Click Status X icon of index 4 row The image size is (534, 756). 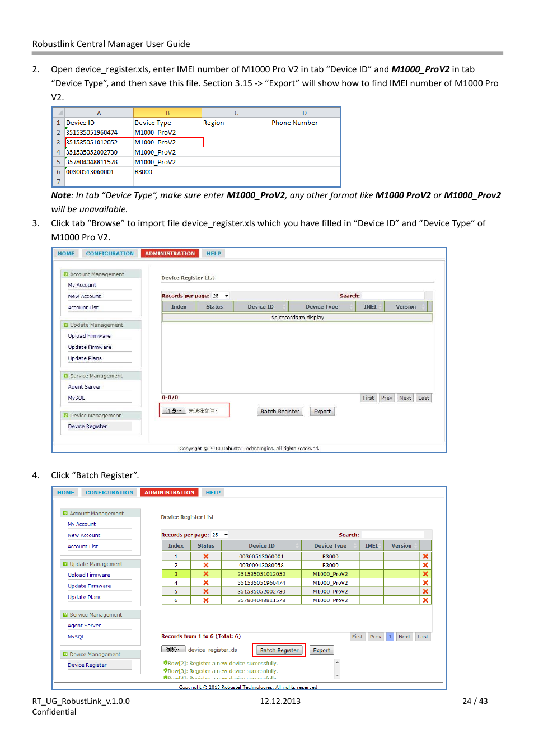[206, 583]
